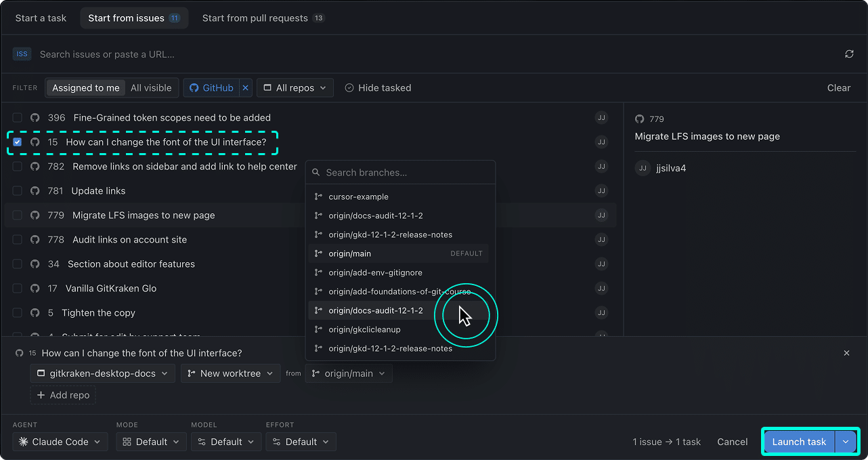Click GitHub icon on issue 5 row
Viewport: 868px width, 460px height.
tap(35, 313)
